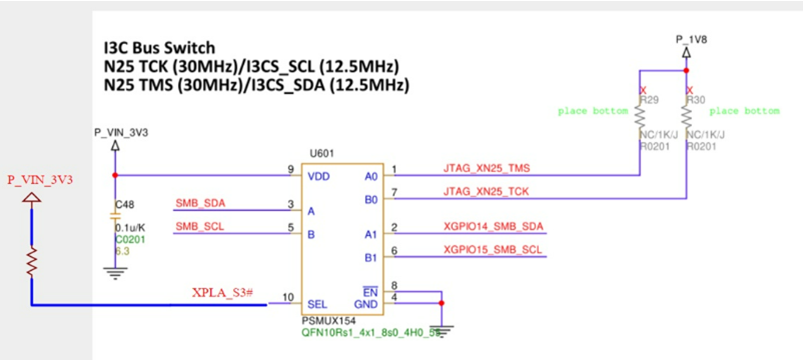Click the R29 designator text
This screenshot has width=803, height=361.
[x=649, y=100]
